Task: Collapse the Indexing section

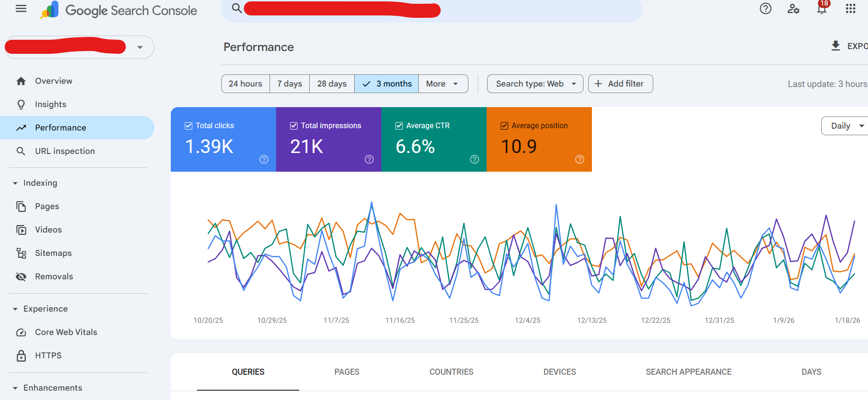Action: [x=15, y=183]
